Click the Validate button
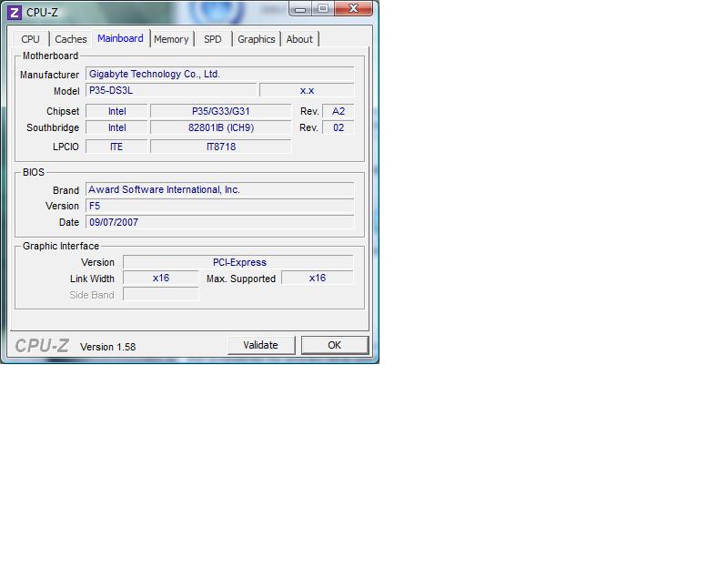The image size is (728, 578). tap(260, 345)
